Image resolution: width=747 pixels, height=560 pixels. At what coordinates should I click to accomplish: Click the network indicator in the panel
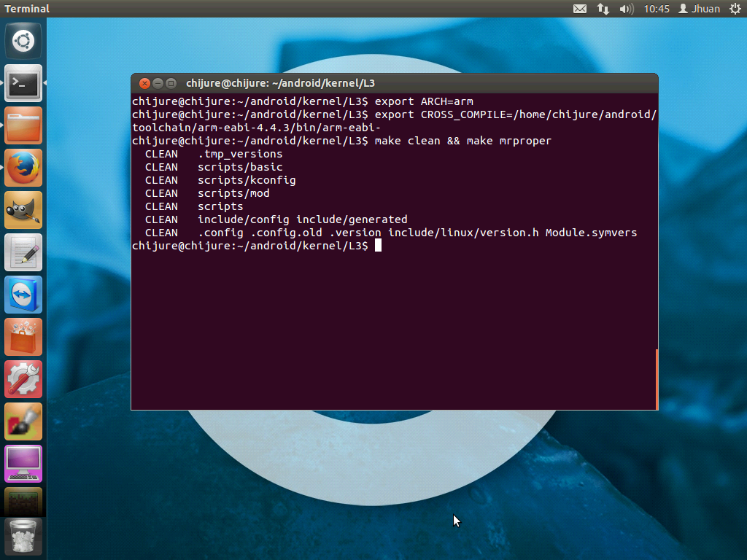tap(603, 8)
